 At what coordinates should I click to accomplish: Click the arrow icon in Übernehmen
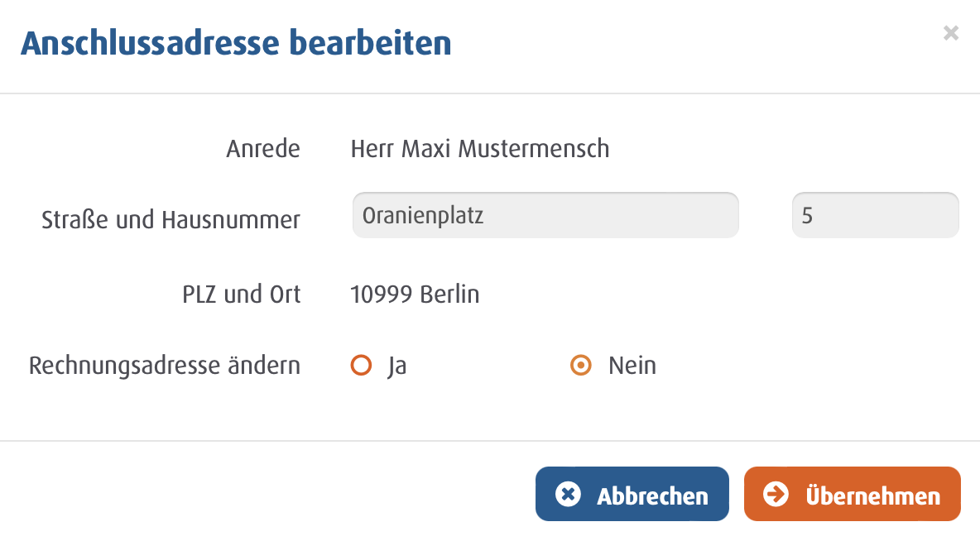click(776, 494)
